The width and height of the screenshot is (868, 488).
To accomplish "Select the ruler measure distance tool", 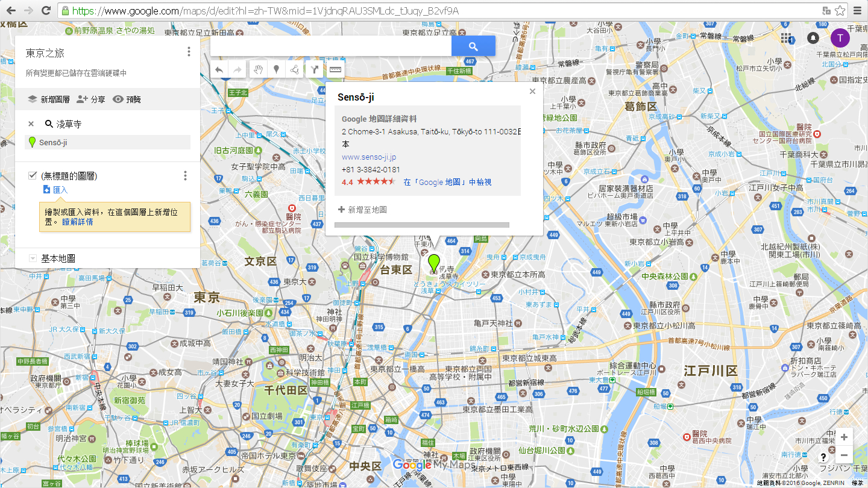I will pos(335,70).
